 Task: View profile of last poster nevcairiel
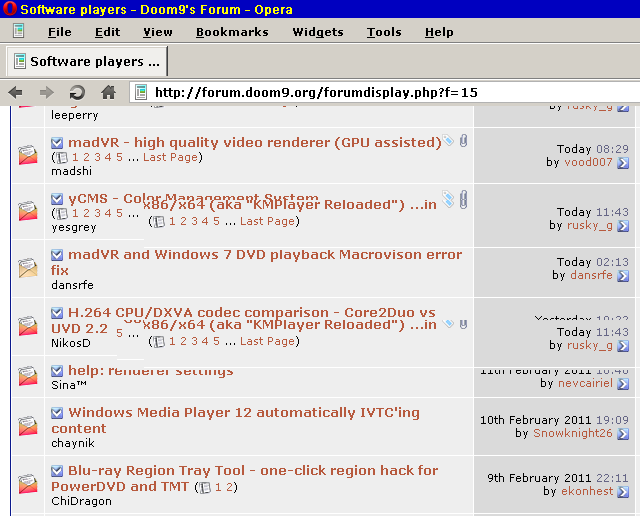[x=585, y=383]
